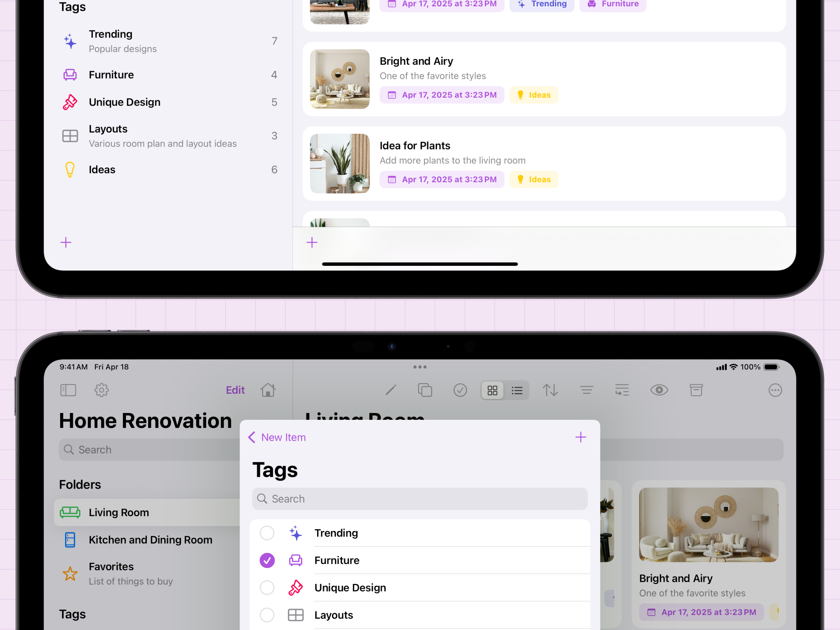Click the duplicate copies icon
The width and height of the screenshot is (840, 630).
click(425, 390)
